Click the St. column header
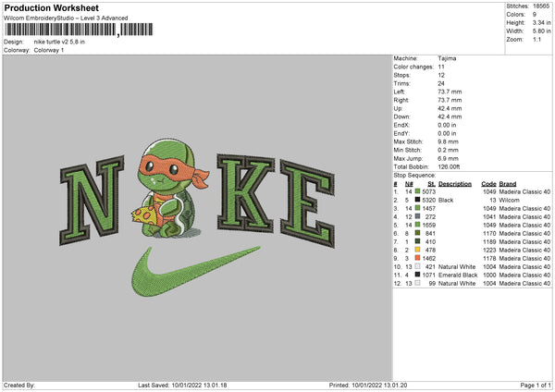This screenshot has width=555, height=392. [x=431, y=184]
